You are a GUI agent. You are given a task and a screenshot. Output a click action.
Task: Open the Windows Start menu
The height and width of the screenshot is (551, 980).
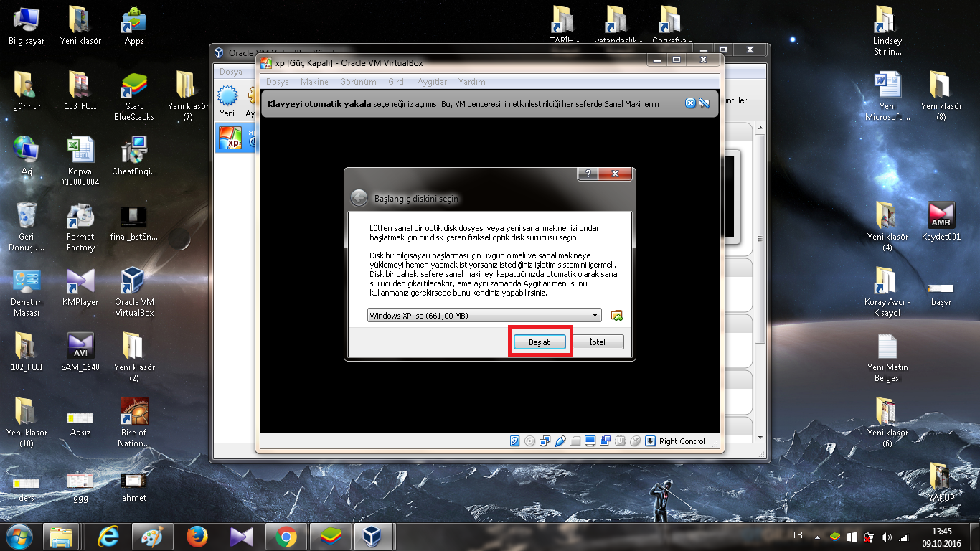tap(19, 537)
